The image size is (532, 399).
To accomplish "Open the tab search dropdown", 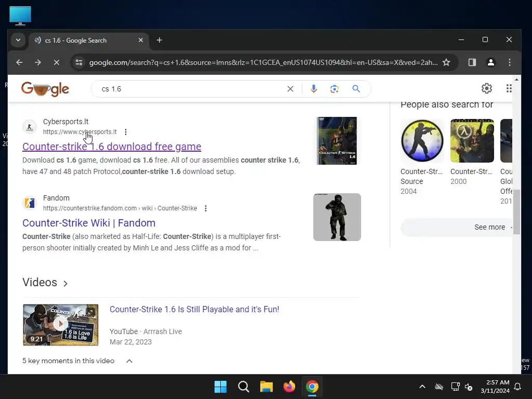I will point(18,41).
